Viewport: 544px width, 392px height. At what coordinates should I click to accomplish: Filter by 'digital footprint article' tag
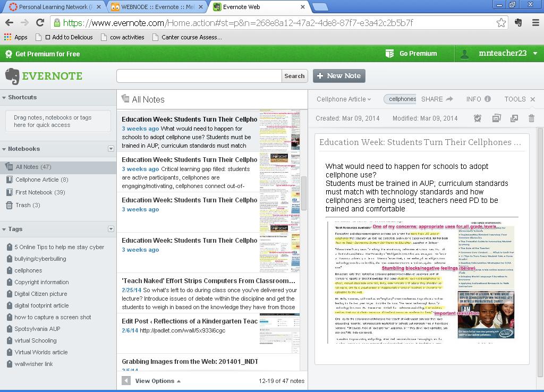[x=41, y=305]
